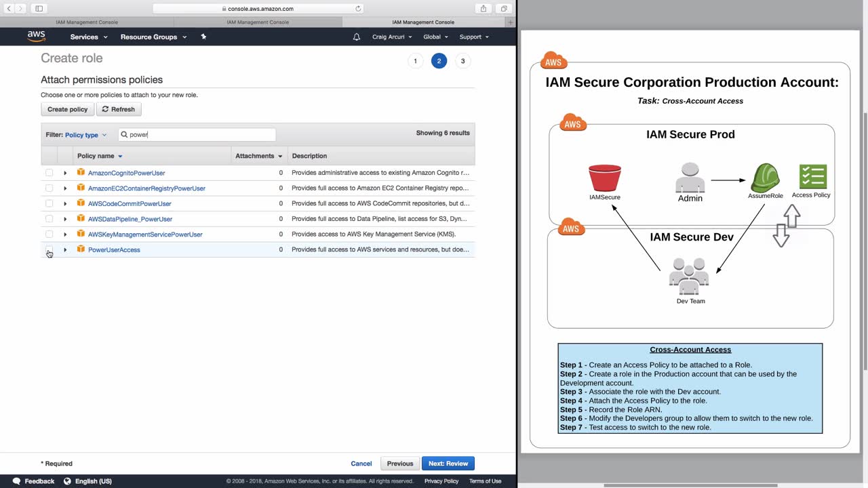Viewport: 868px width, 488px height.
Task: Click the AWS logo in the console header
Action: (37, 36)
